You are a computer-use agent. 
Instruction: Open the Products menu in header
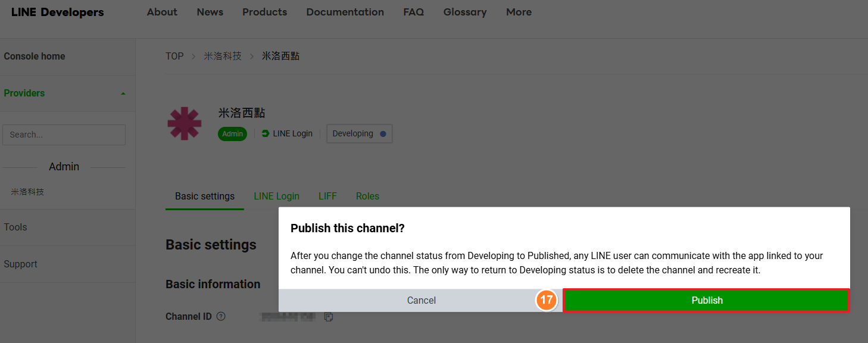pos(264,12)
